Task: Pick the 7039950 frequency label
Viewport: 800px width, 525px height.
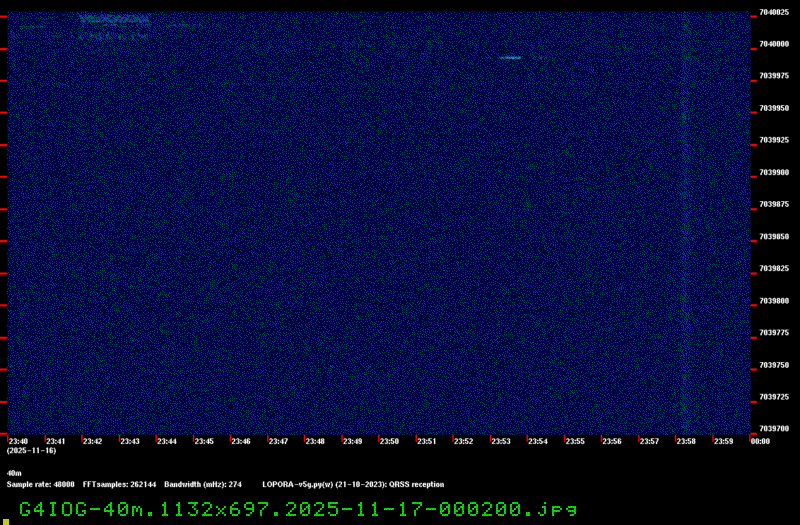Action: (x=774, y=108)
